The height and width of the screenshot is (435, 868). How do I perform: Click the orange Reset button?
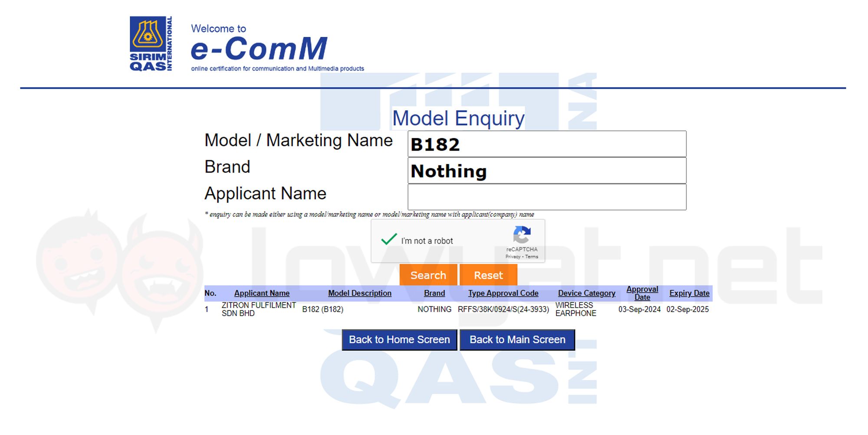(x=488, y=275)
